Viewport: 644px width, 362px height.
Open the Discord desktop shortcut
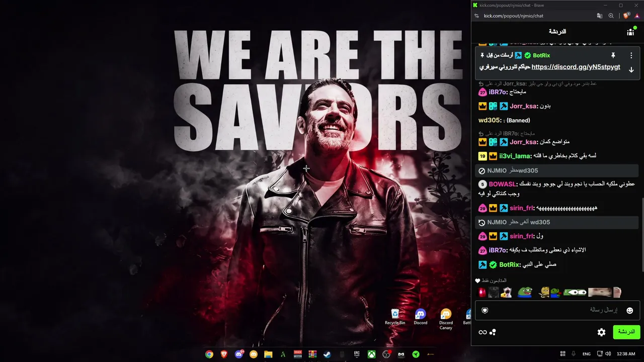[x=420, y=317]
